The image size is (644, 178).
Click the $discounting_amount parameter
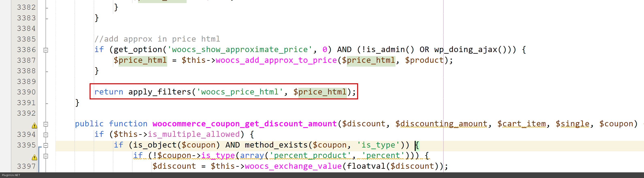tap(441, 124)
